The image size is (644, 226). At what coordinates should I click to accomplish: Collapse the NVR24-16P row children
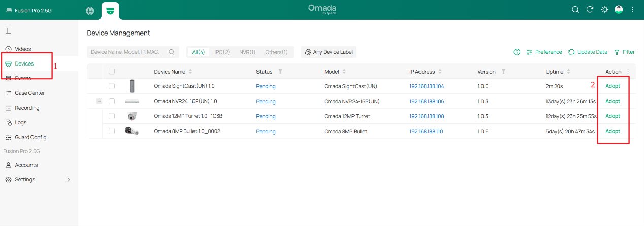(99, 101)
